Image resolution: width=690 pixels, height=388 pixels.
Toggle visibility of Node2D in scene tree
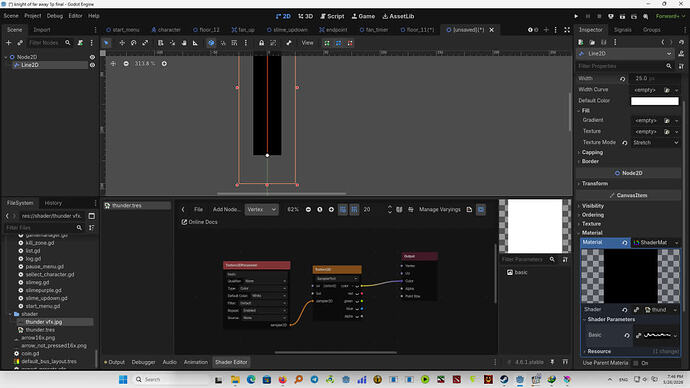(x=92, y=57)
